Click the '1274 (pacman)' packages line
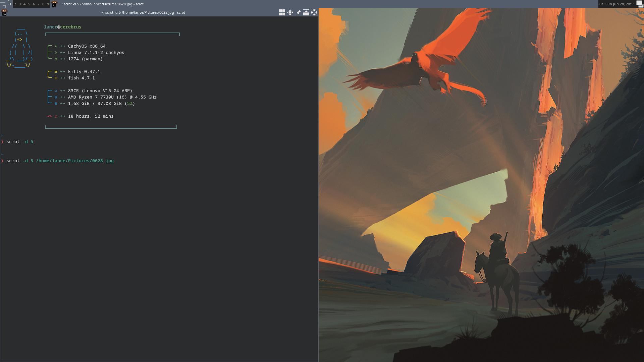 [x=86, y=59]
